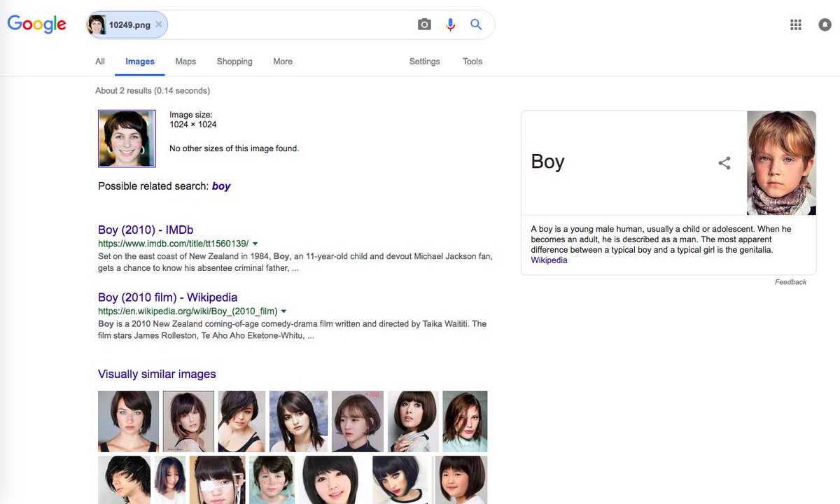Switch to the All tab
This screenshot has height=504, width=840.
coord(100,62)
